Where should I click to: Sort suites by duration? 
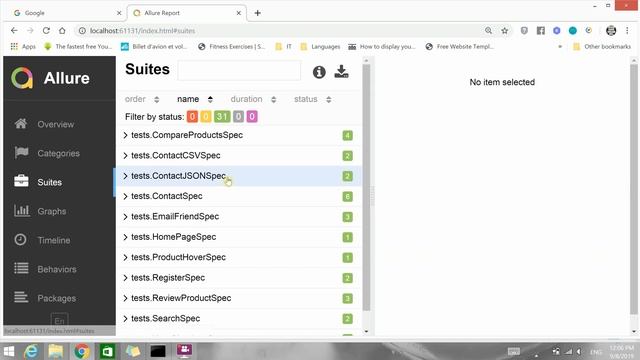(253, 99)
